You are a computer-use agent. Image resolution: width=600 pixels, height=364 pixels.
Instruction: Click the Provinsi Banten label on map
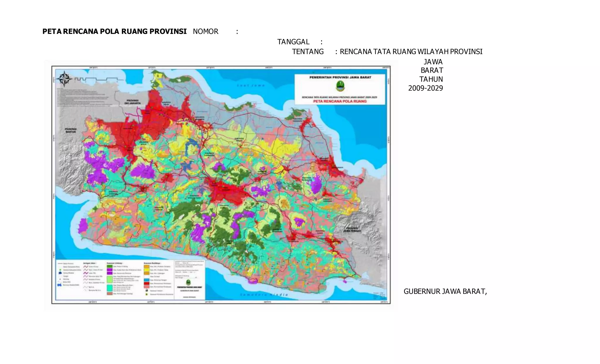[71, 130]
